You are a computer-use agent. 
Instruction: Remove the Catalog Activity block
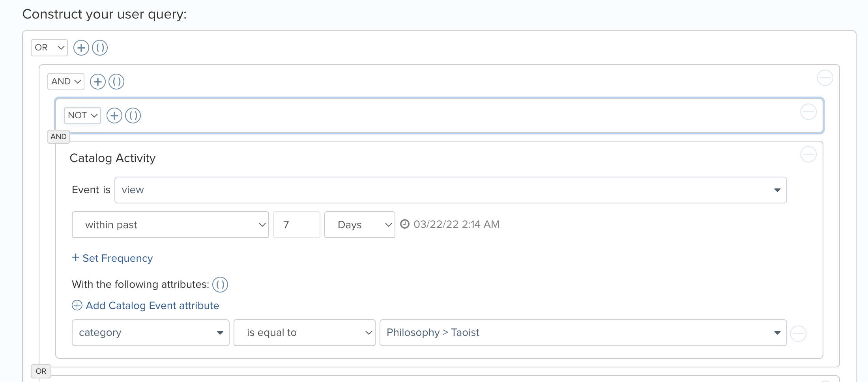pos(808,154)
